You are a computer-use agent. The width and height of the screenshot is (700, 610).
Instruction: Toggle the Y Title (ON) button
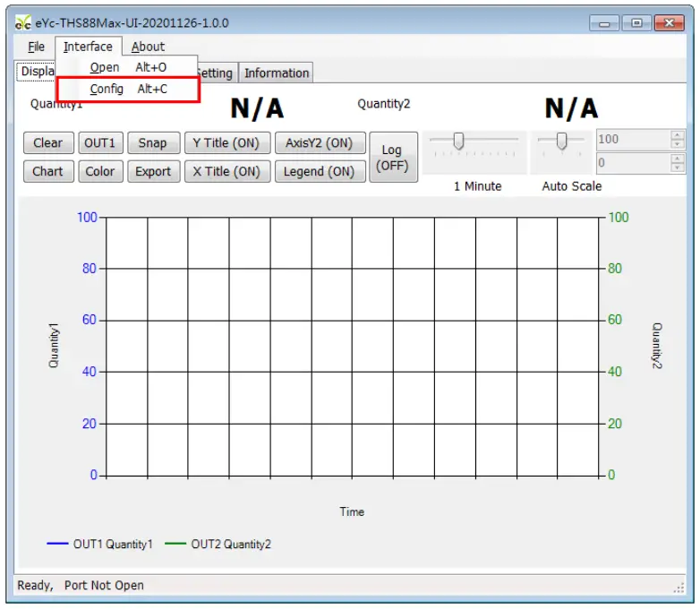pos(226,143)
